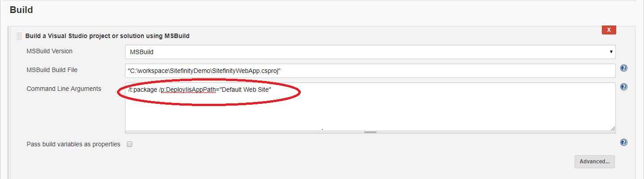Click the MSBuild build step title

pyautogui.click(x=107, y=36)
